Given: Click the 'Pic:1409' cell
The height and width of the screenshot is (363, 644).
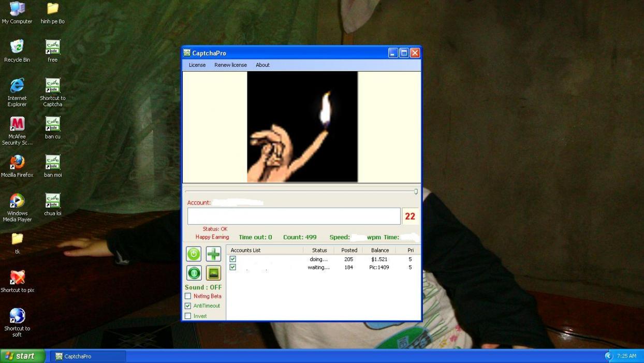Looking at the screenshot, I should (x=379, y=267).
